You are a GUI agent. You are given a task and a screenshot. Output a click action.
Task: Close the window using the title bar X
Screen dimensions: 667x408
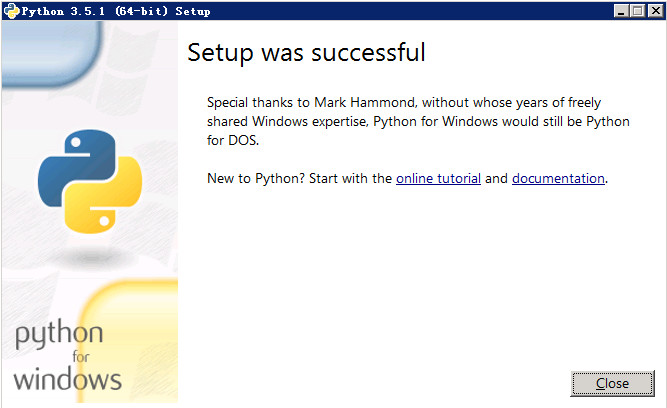(654, 10)
